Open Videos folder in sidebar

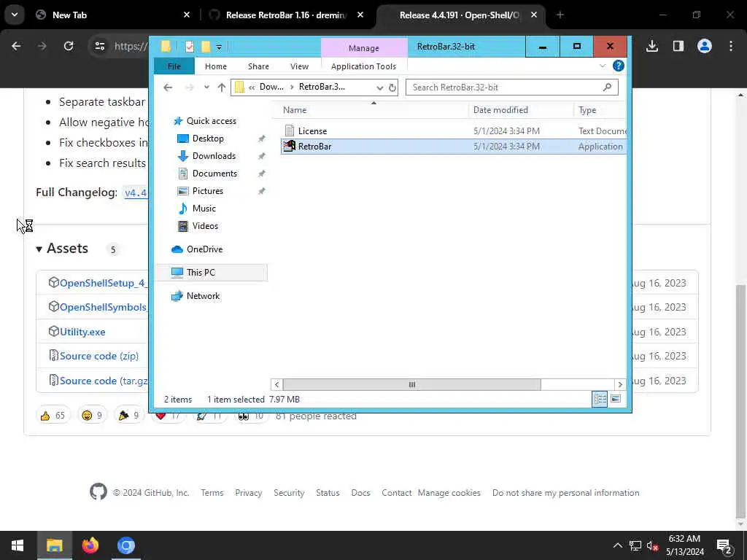click(205, 226)
